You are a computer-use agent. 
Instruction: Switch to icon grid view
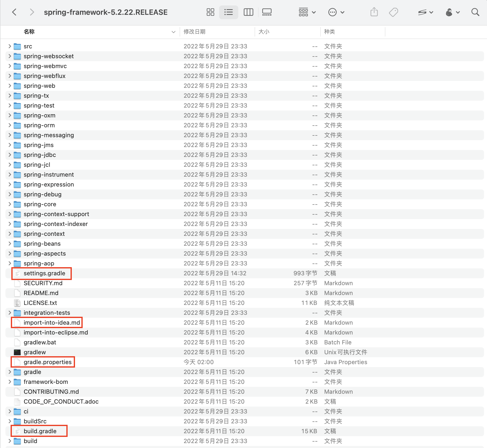coord(210,12)
